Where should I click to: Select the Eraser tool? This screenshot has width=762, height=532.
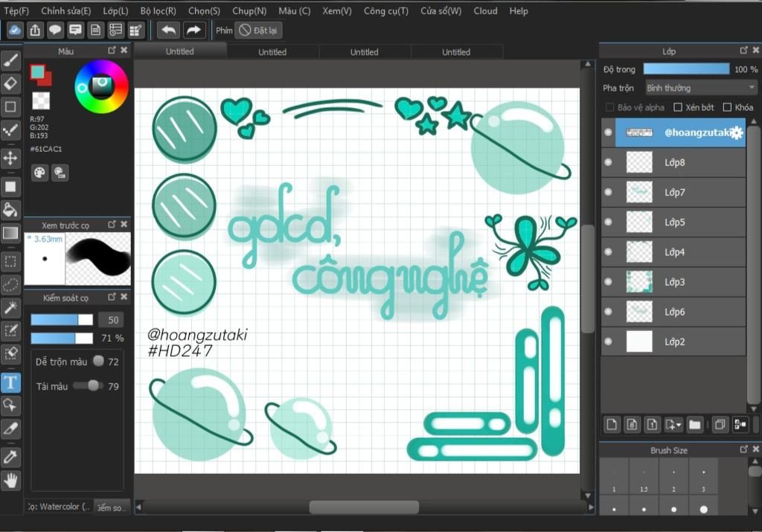pos(10,83)
